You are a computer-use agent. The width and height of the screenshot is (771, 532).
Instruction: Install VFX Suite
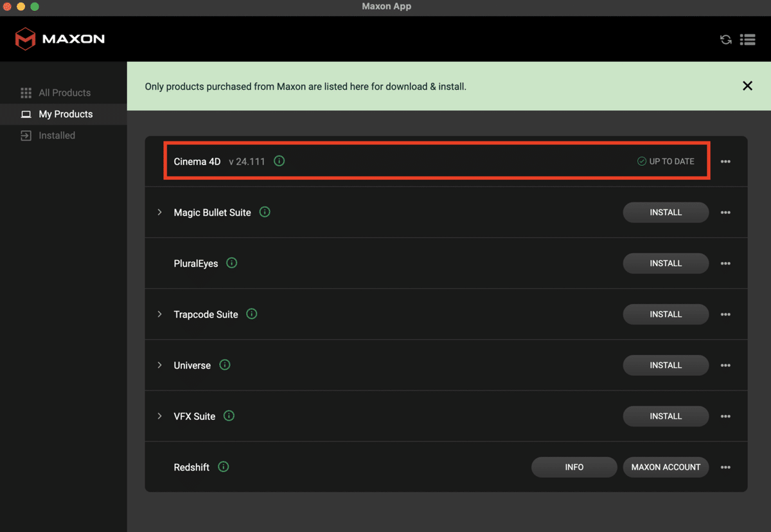pos(666,416)
